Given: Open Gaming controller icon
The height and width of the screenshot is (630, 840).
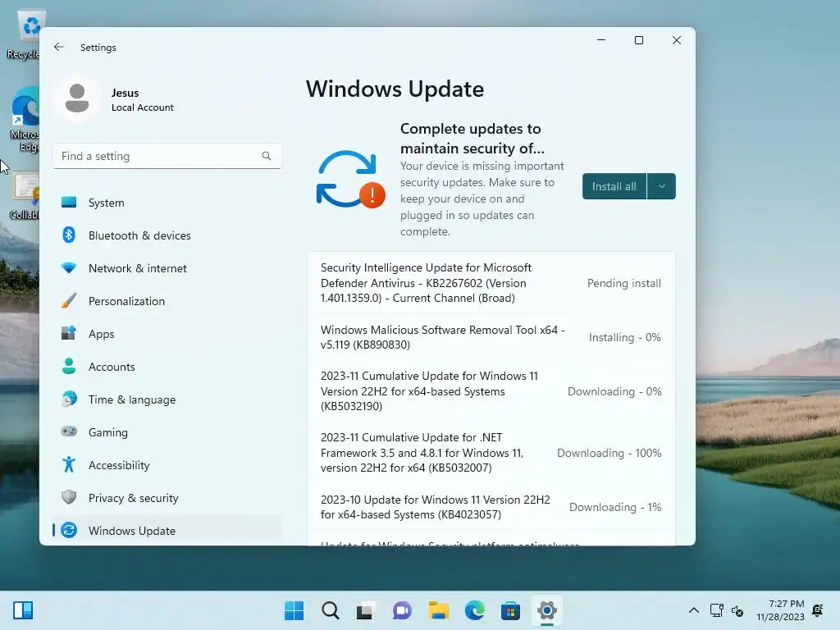Looking at the screenshot, I should coord(69,431).
